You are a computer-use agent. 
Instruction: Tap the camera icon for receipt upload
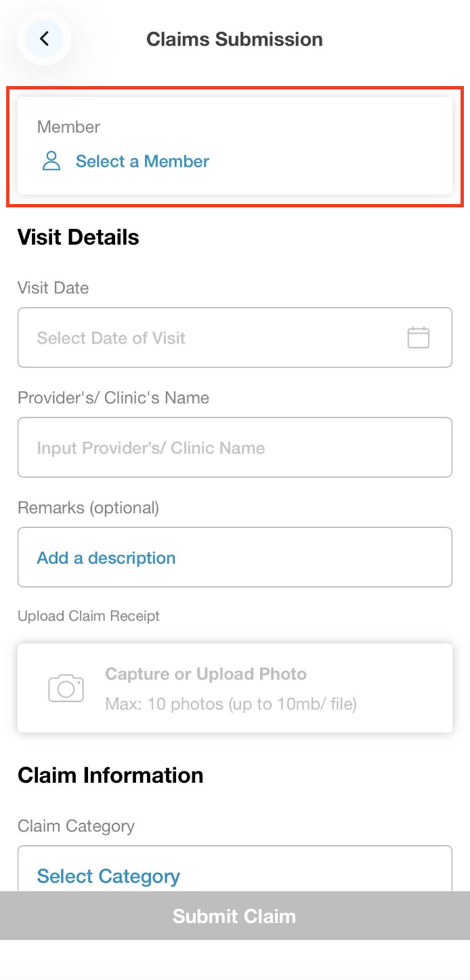(66, 688)
